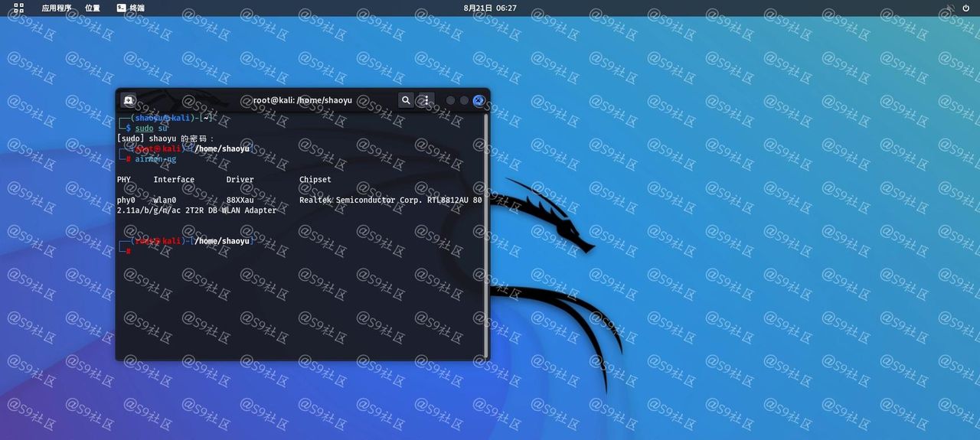Click '[sudo] shaoyu 的密码' prompt line
The height and width of the screenshot is (440, 980).
(166, 139)
